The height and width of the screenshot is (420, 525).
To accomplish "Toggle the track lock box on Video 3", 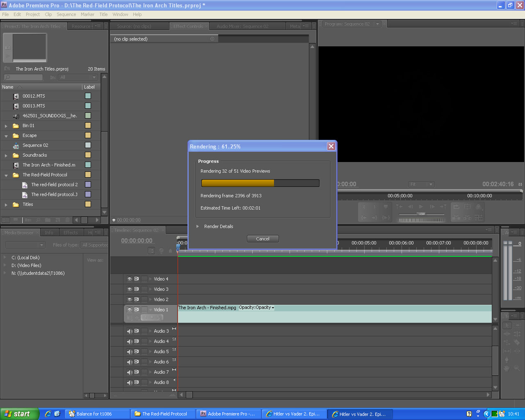I will click(x=144, y=289).
